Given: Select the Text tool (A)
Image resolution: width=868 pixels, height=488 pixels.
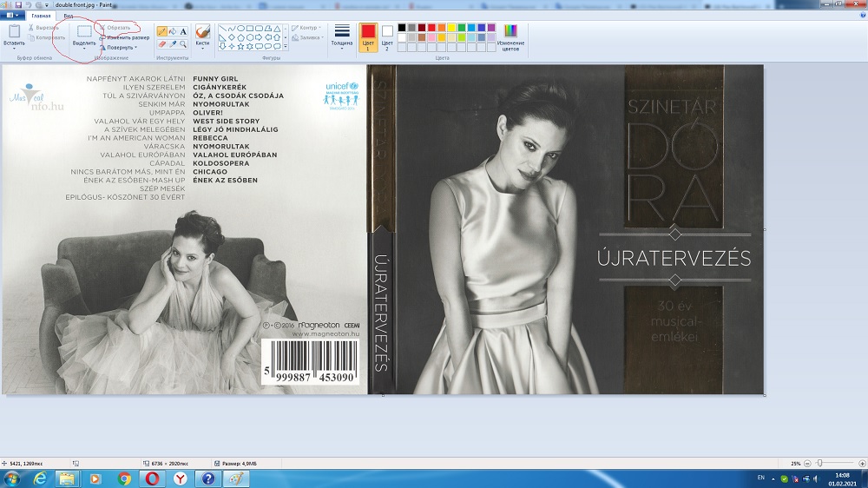Looking at the screenshot, I should click(x=183, y=31).
